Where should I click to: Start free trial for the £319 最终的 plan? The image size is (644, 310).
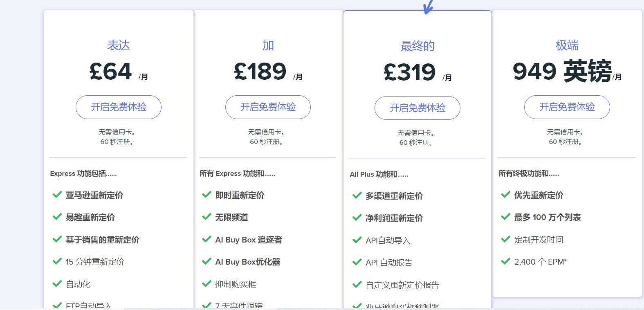point(417,108)
